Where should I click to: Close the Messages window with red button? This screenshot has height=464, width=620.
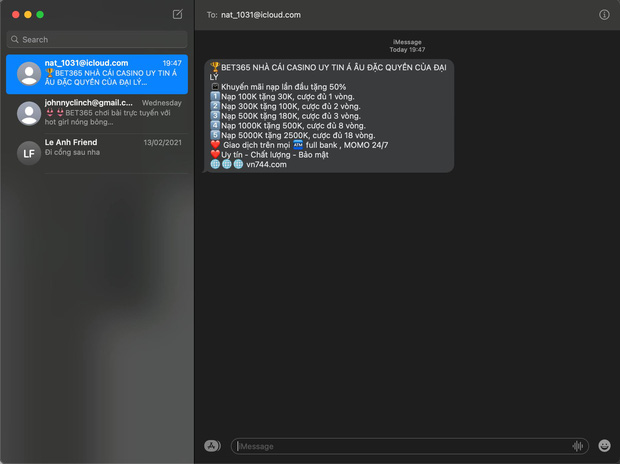tap(13, 15)
